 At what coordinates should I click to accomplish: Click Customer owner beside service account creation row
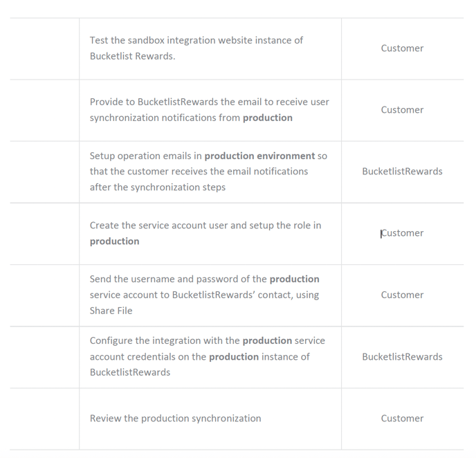point(402,233)
